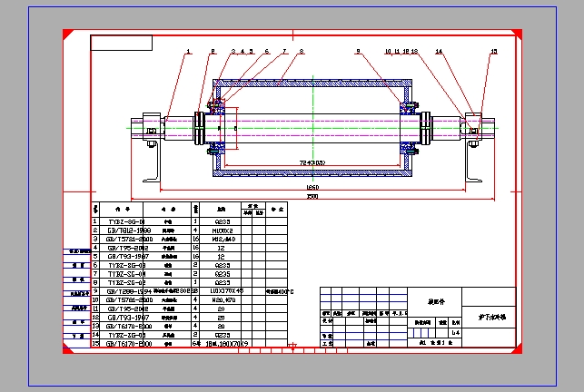584x392 pixels.
Task: Click part balloon number 1 label
Action: (x=189, y=52)
